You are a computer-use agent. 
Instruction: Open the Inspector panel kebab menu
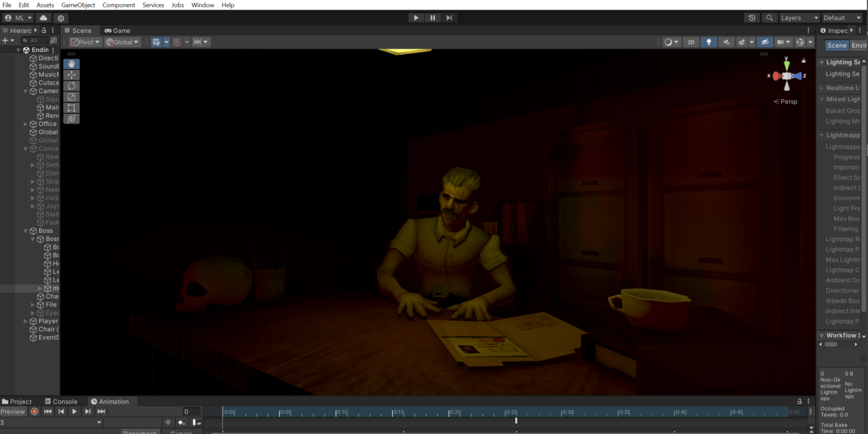(860, 30)
